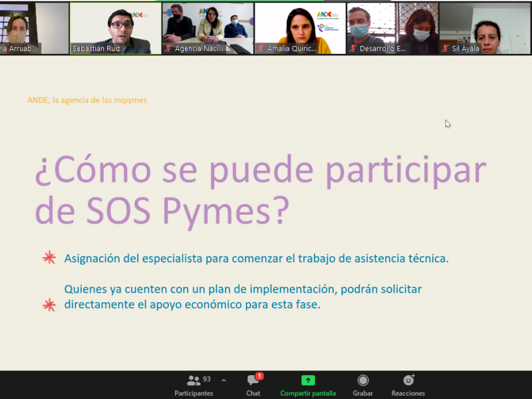Select the Agencia Naci... video thumbnail
532x399 pixels.
tap(208, 28)
